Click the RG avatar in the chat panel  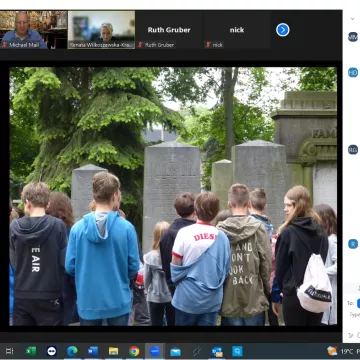(x=353, y=150)
